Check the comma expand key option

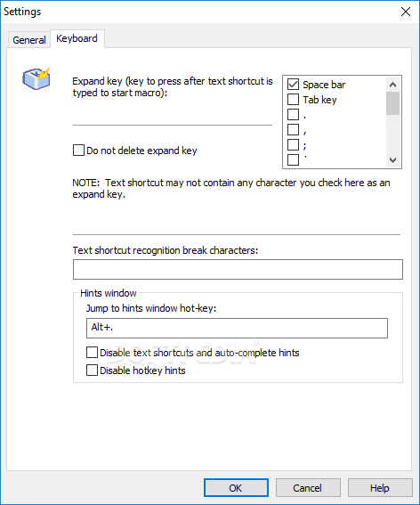coord(293,129)
